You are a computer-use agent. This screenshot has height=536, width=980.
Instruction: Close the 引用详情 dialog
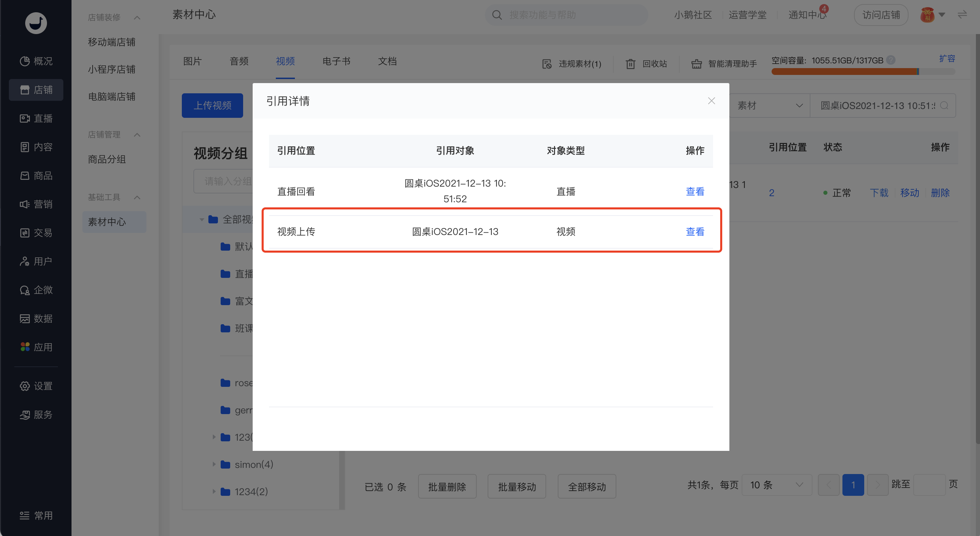pos(711,101)
